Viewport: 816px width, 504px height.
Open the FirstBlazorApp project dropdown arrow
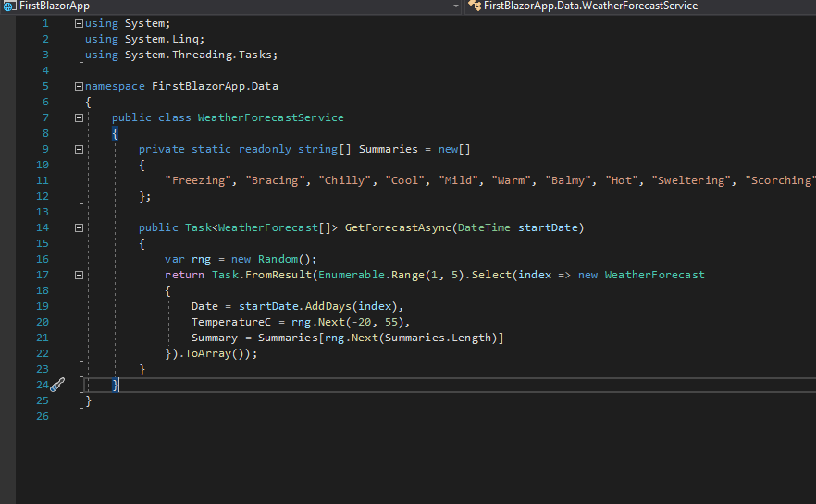click(454, 6)
